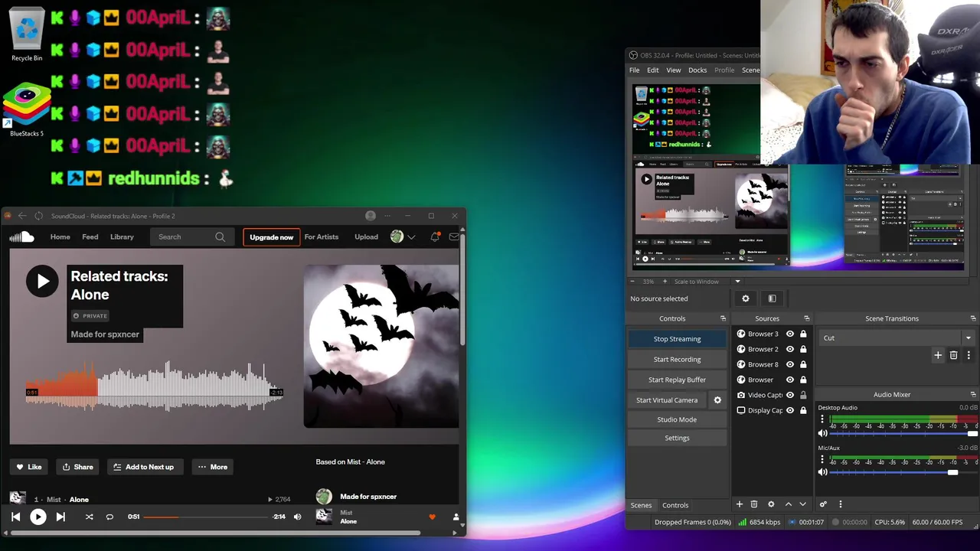Open virtual camera settings gear
Image resolution: width=980 pixels, height=551 pixels.
tap(717, 399)
